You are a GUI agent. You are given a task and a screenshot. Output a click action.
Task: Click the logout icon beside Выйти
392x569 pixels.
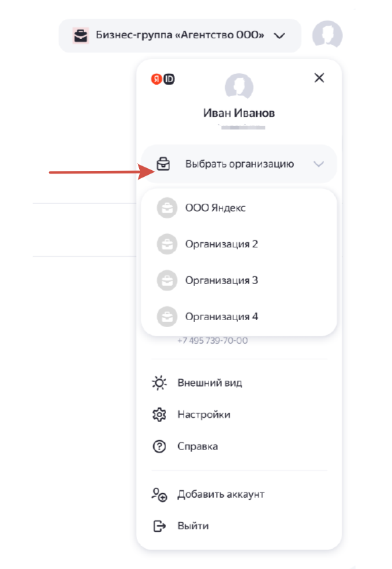coord(158,525)
